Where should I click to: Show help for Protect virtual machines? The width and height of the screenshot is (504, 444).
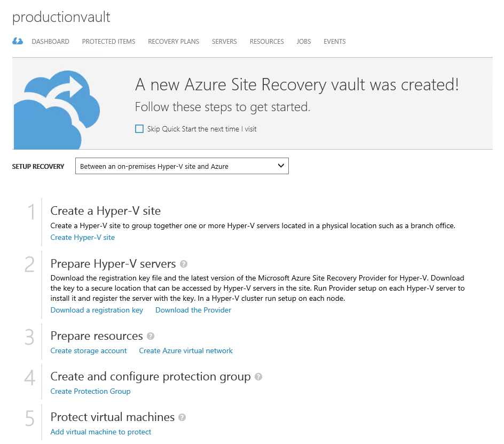[x=182, y=417]
